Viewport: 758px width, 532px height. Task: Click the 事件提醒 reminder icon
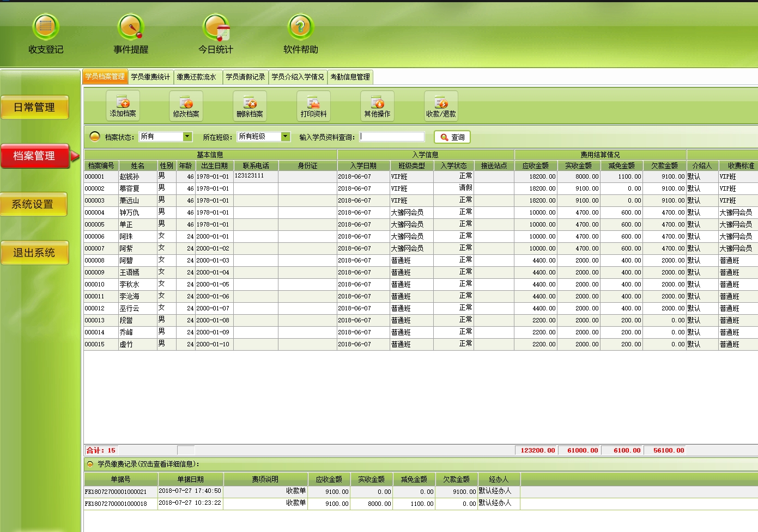pos(131,28)
